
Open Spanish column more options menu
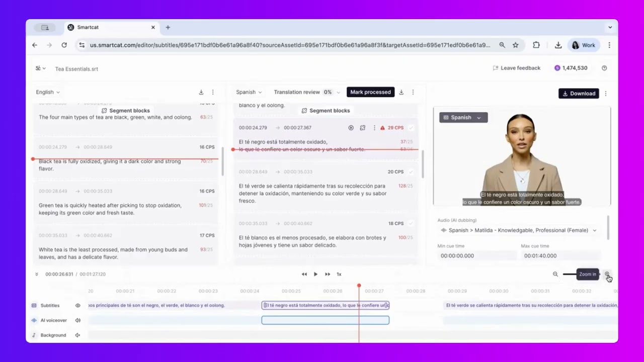(413, 92)
